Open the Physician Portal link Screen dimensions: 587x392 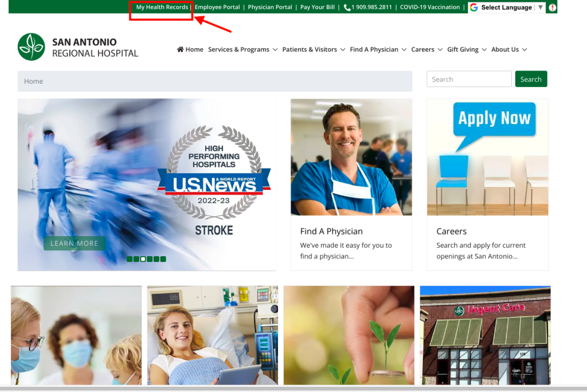pyautogui.click(x=270, y=7)
